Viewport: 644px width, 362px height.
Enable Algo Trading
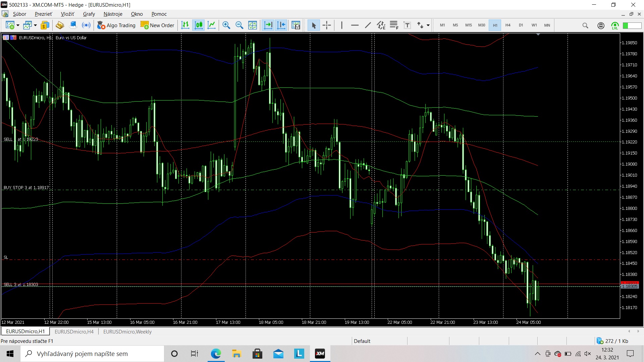click(x=116, y=25)
